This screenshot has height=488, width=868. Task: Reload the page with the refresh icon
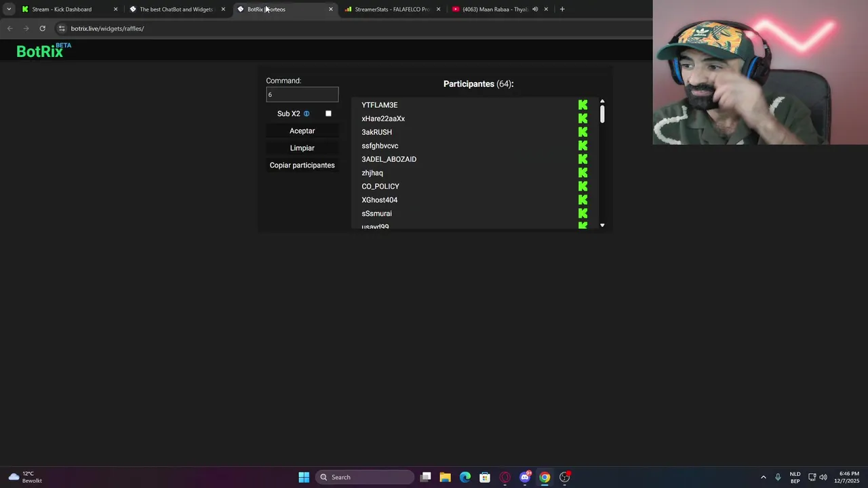[42, 28]
